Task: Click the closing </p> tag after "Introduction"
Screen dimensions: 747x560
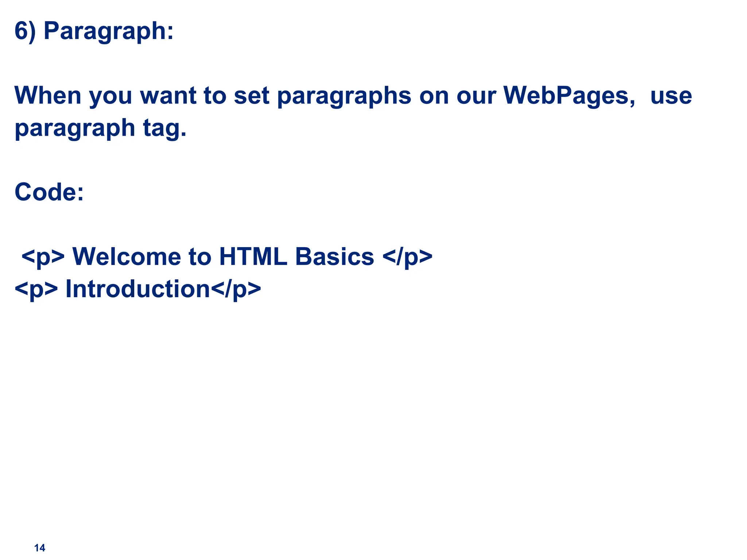Action: coord(236,289)
